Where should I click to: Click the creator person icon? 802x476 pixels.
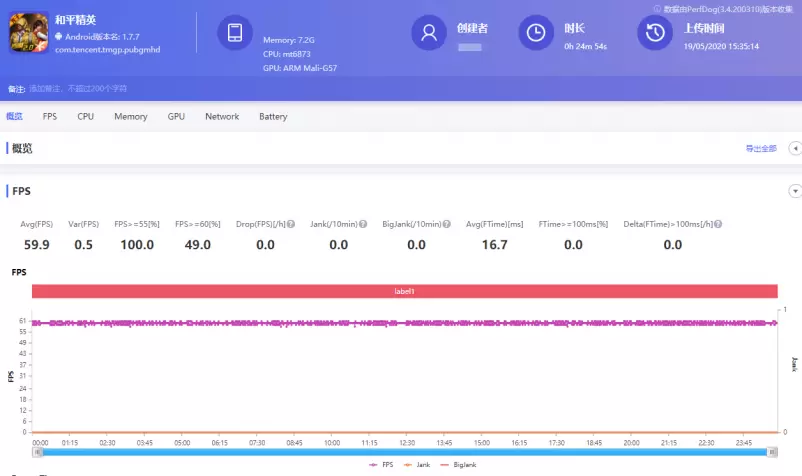[x=429, y=32]
